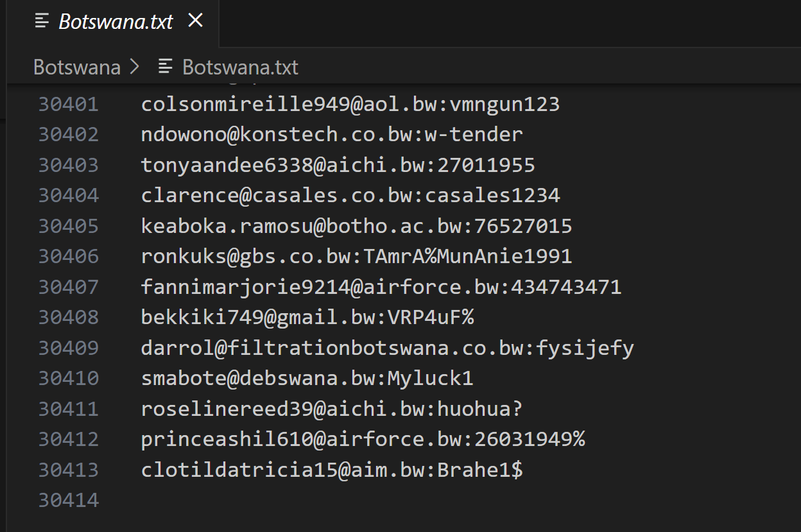Click line number 30405 in the gutter
801x532 pixels.
pyautogui.click(x=69, y=226)
